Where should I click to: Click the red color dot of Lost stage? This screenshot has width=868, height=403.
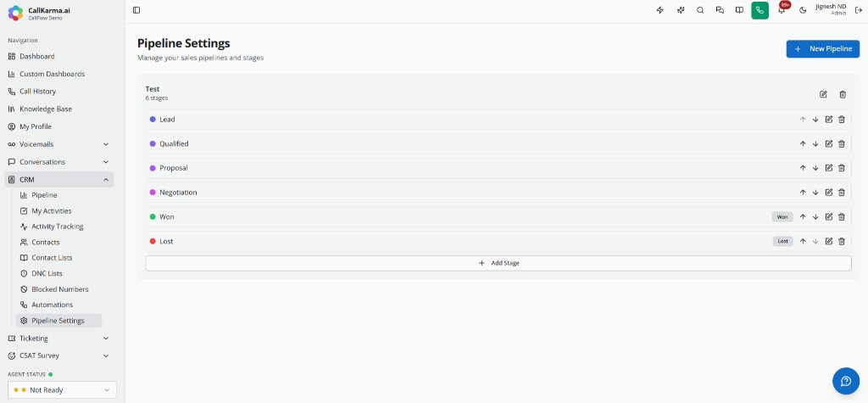point(153,241)
